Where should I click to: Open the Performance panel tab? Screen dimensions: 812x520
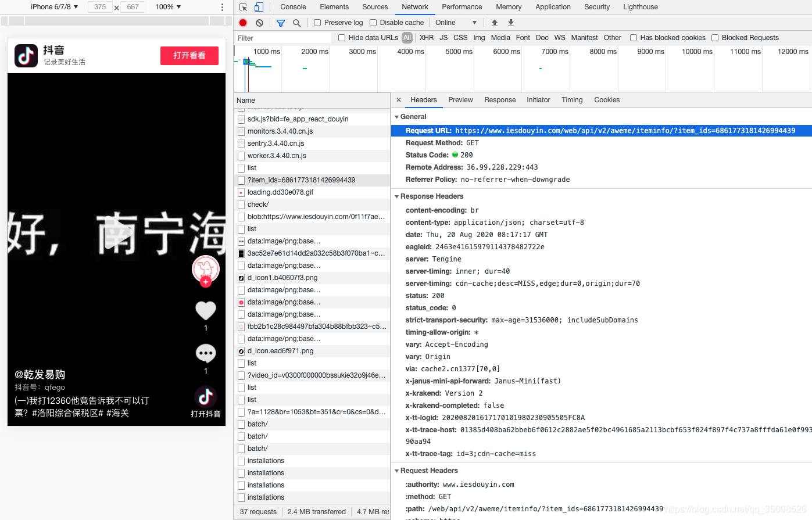(x=462, y=7)
